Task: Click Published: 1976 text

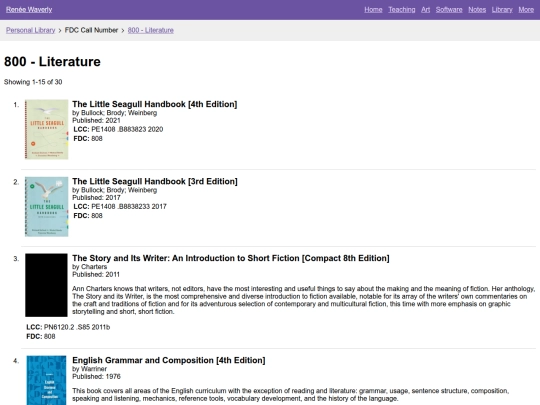Action: (96, 376)
